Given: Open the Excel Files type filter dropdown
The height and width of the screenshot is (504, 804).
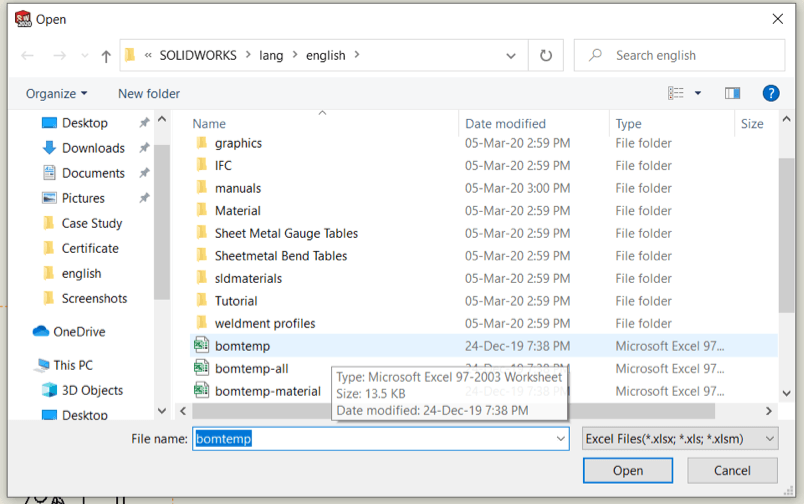Looking at the screenshot, I should pyautogui.click(x=680, y=439).
